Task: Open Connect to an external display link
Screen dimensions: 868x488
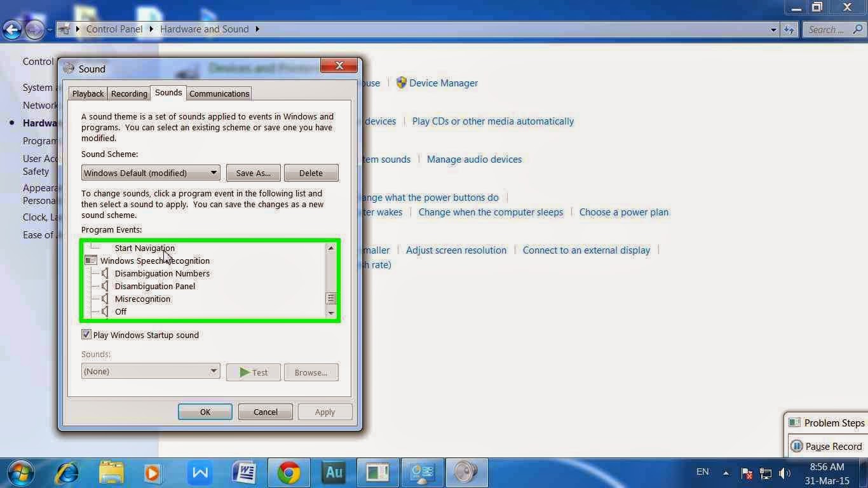Action: coord(587,250)
